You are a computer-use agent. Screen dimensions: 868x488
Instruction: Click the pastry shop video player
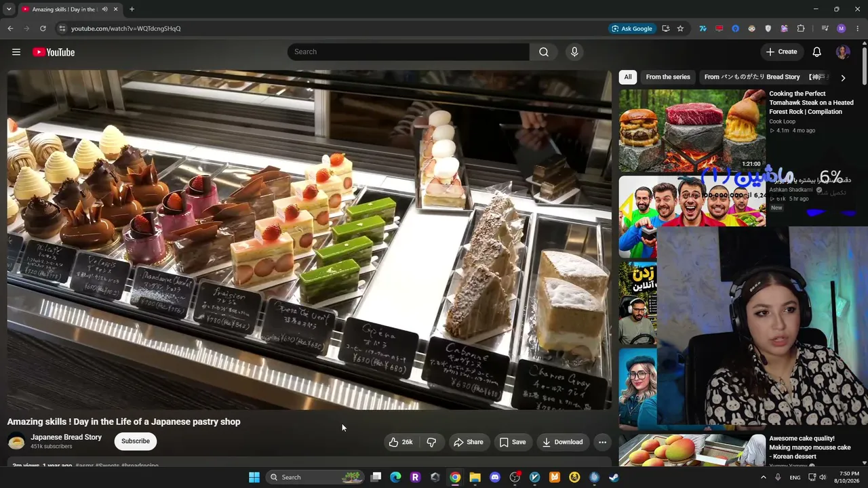click(x=309, y=240)
